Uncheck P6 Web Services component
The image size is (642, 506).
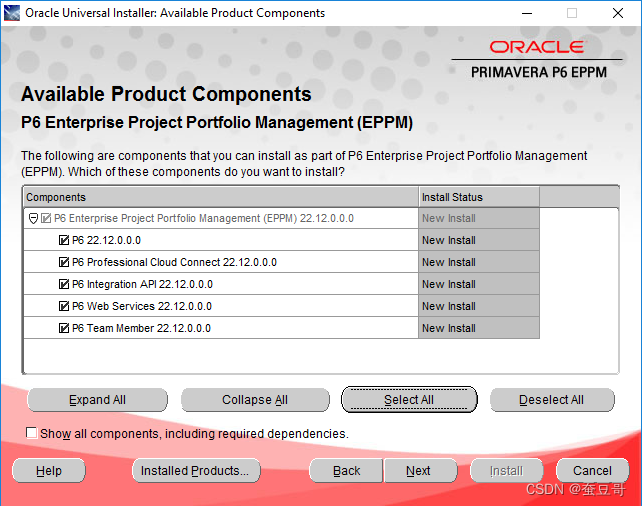64,306
